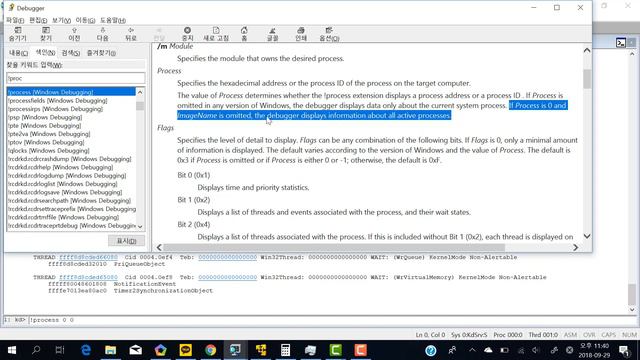Click index list scroll down arrow
640x360 pixels.
pos(140,227)
